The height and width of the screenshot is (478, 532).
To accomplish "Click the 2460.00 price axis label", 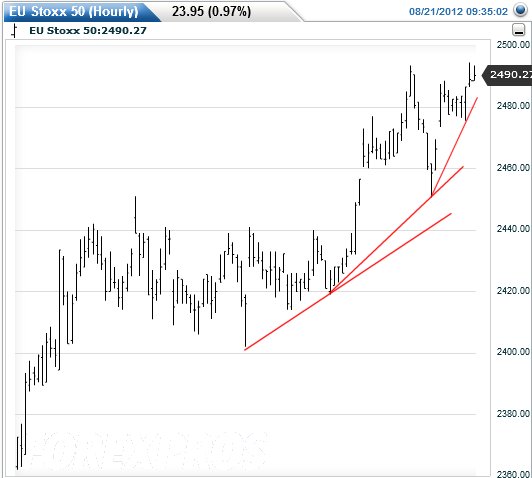I will [x=513, y=168].
